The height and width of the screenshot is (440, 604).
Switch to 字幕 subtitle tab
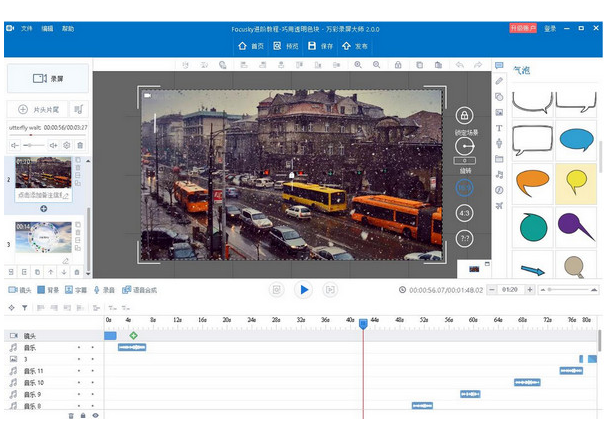[76, 290]
